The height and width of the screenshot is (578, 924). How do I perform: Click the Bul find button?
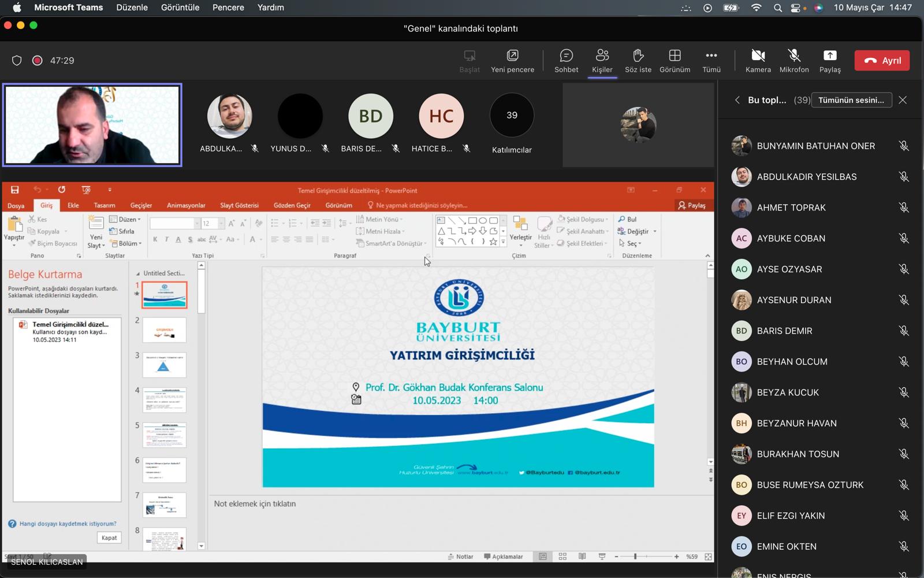click(x=627, y=219)
